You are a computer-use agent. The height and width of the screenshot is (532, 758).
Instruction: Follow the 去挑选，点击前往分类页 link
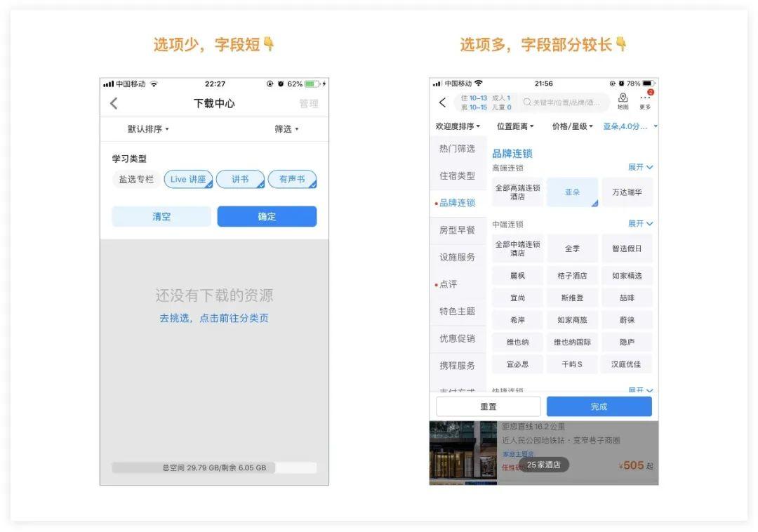214,318
